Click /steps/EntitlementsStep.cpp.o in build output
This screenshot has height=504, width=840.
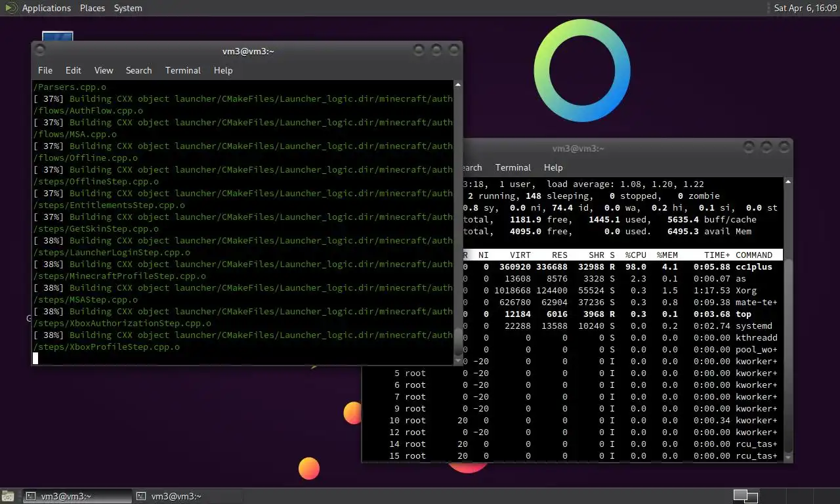coord(109,205)
